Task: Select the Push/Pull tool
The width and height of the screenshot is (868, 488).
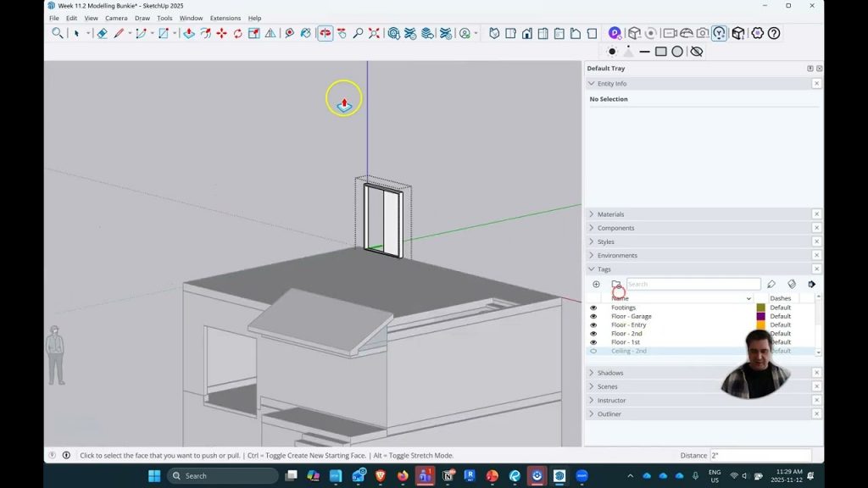Action: tap(188, 33)
